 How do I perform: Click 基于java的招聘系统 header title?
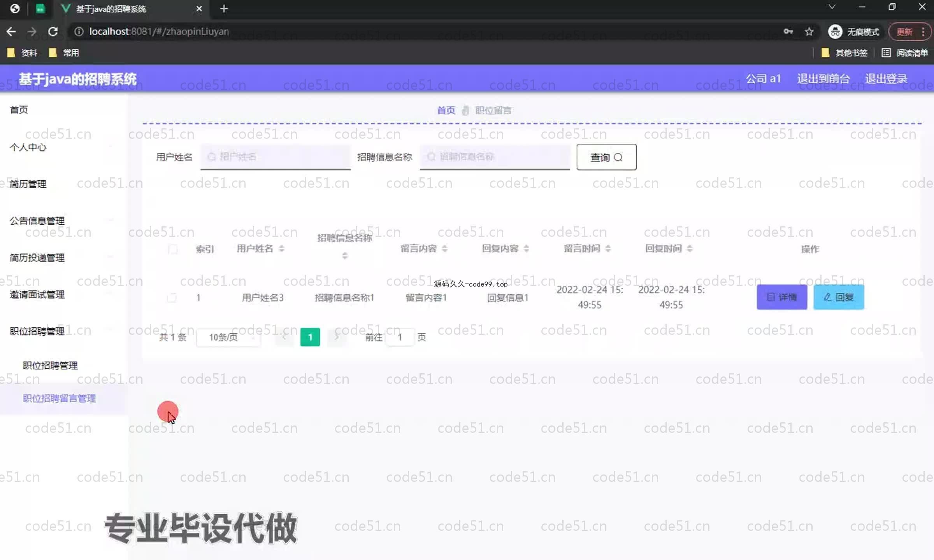(x=78, y=79)
